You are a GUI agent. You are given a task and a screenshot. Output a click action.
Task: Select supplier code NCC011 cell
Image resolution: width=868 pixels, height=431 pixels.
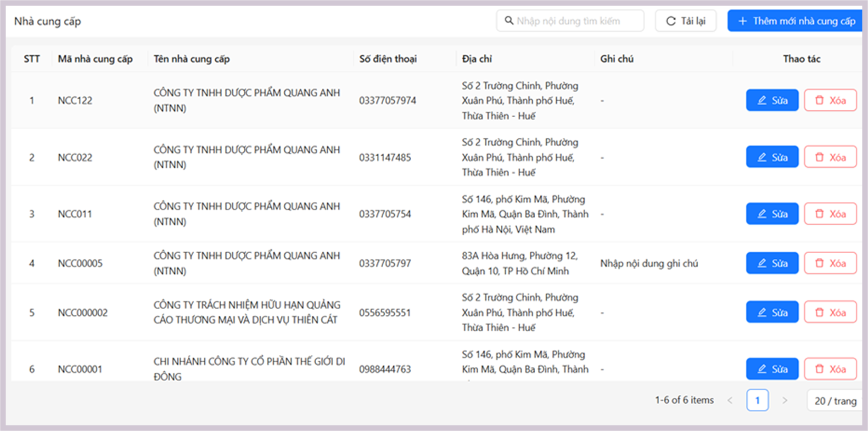(x=75, y=214)
